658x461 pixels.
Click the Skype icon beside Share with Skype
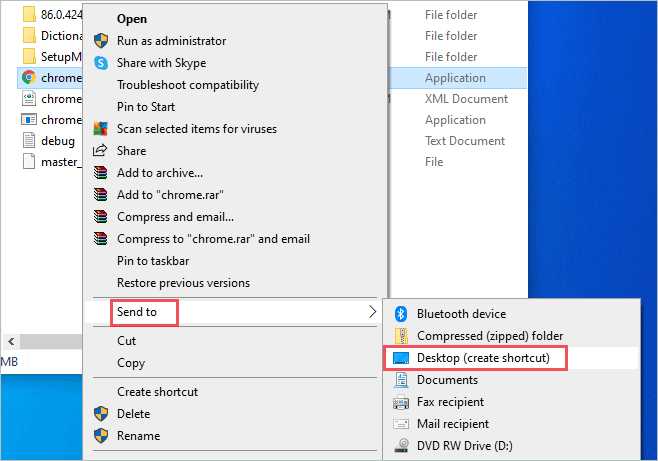point(100,63)
